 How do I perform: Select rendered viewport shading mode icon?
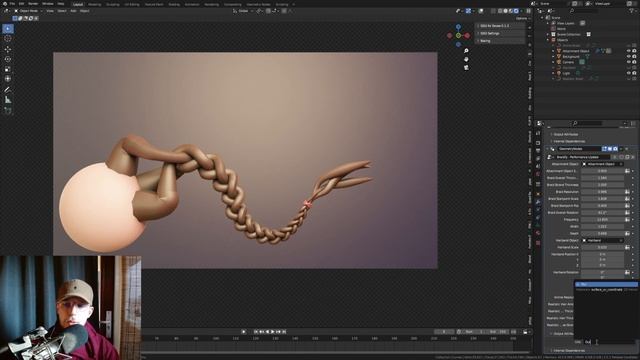pos(516,11)
